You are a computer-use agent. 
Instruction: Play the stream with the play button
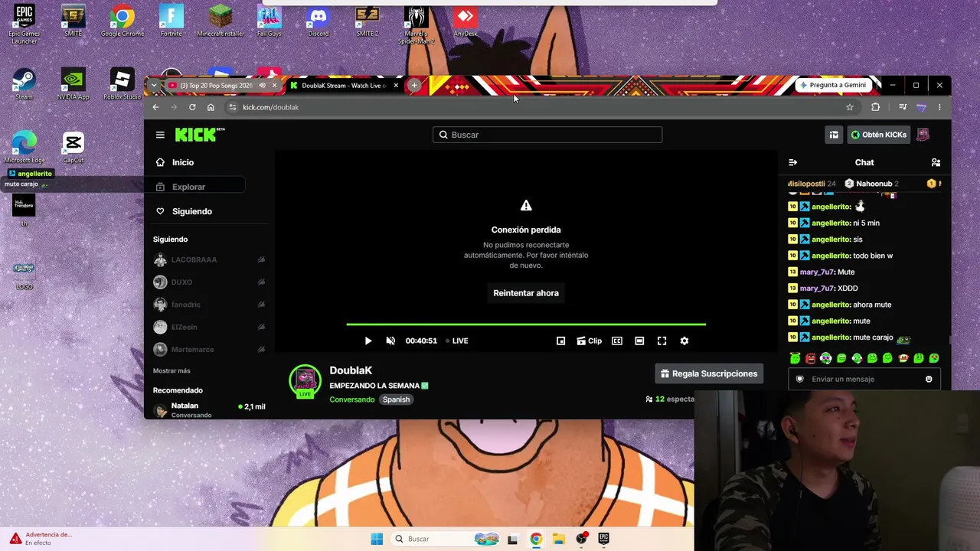pyautogui.click(x=367, y=341)
